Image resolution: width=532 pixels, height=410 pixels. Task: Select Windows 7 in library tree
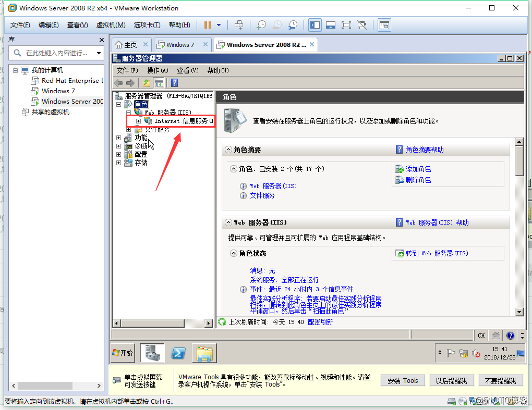(58, 91)
